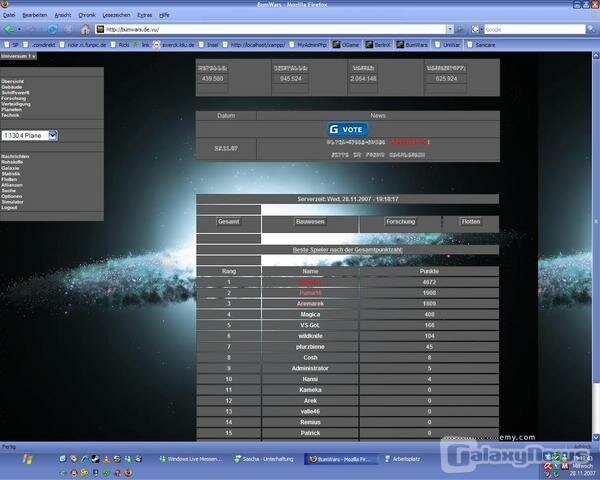Open the Sancare bookmark

pyautogui.click(x=481, y=45)
